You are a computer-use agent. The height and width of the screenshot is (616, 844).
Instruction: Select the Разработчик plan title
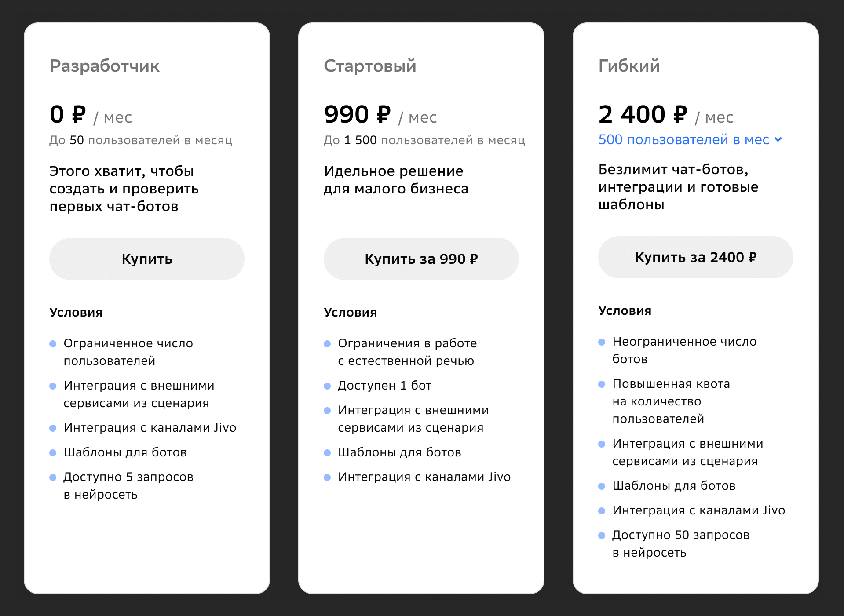tap(104, 66)
